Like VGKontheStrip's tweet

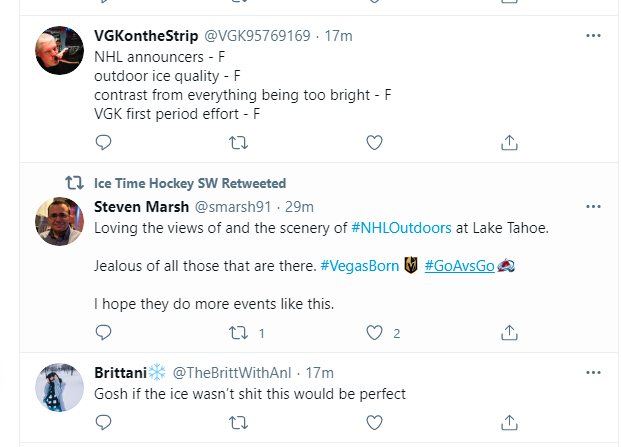[x=374, y=142]
